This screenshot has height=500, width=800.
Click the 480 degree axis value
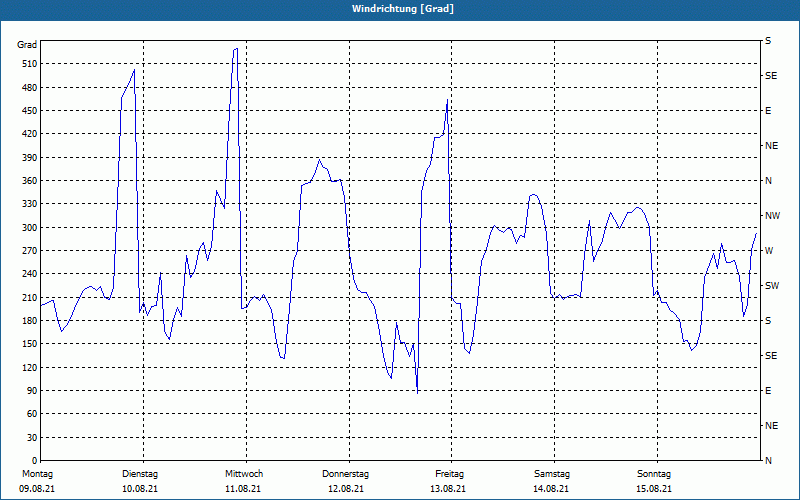(x=30, y=88)
